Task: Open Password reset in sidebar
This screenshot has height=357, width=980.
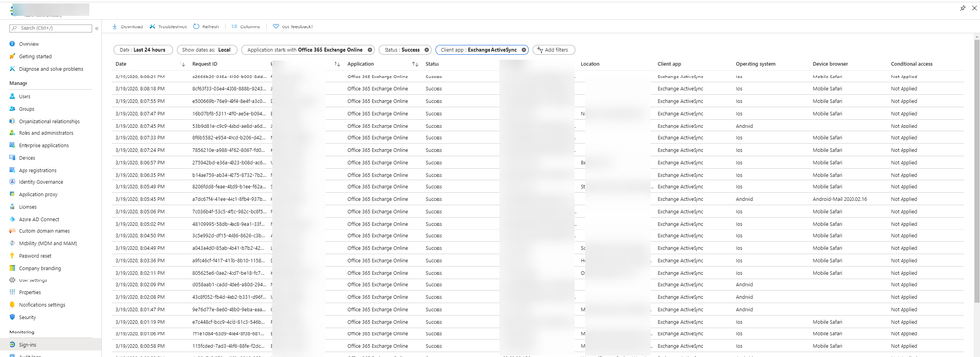Action: pos(35,256)
